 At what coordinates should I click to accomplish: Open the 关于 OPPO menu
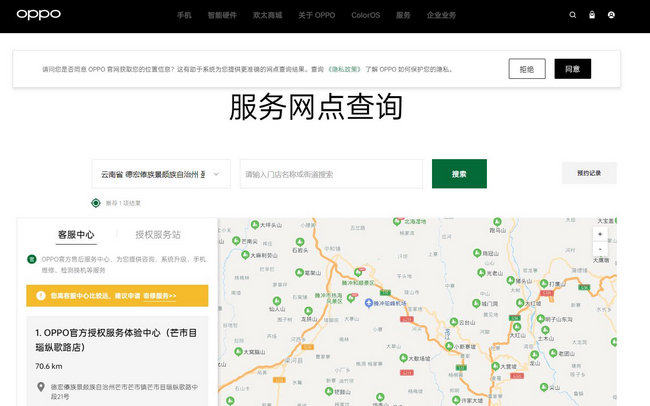coord(317,15)
